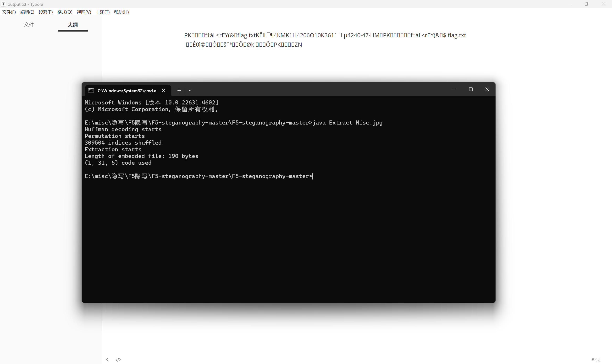The width and height of the screenshot is (612, 364).
Task: Click second line of garbled text ending in ZN
Action: (x=244, y=44)
